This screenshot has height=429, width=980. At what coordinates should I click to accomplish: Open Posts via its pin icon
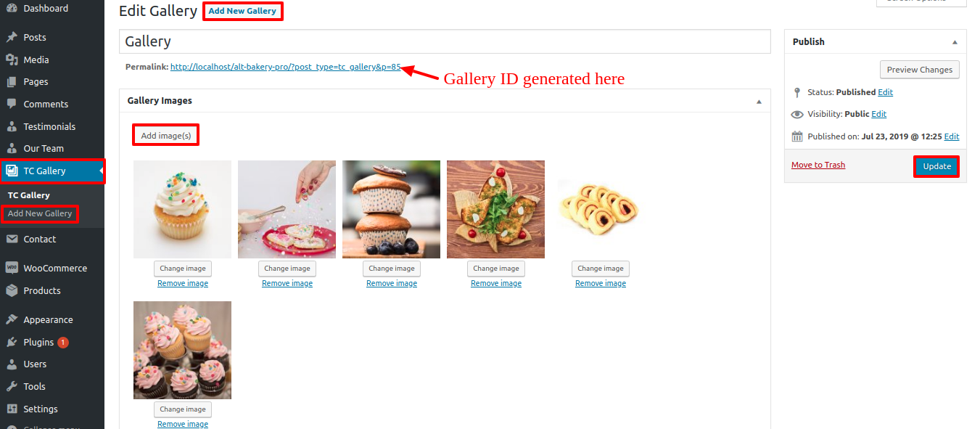[12, 37]
